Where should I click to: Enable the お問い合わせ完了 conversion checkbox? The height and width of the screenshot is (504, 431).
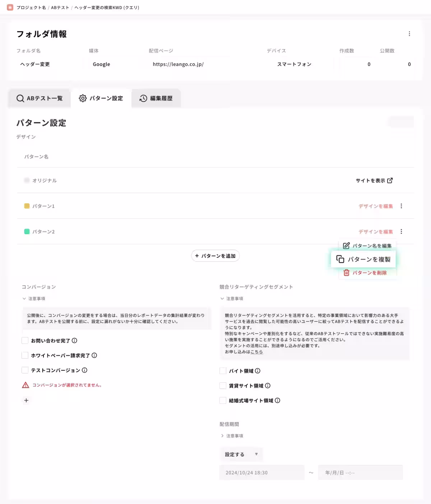pos(25,340)
